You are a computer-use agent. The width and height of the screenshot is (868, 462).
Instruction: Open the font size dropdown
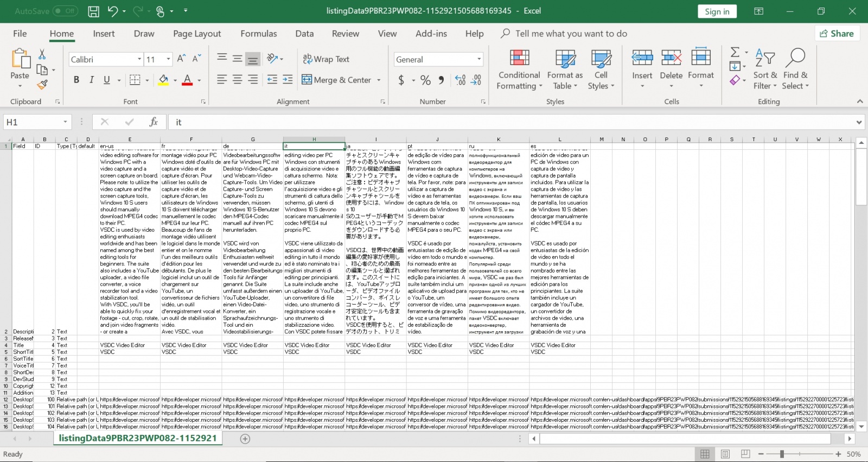click(x=169, y=59)
